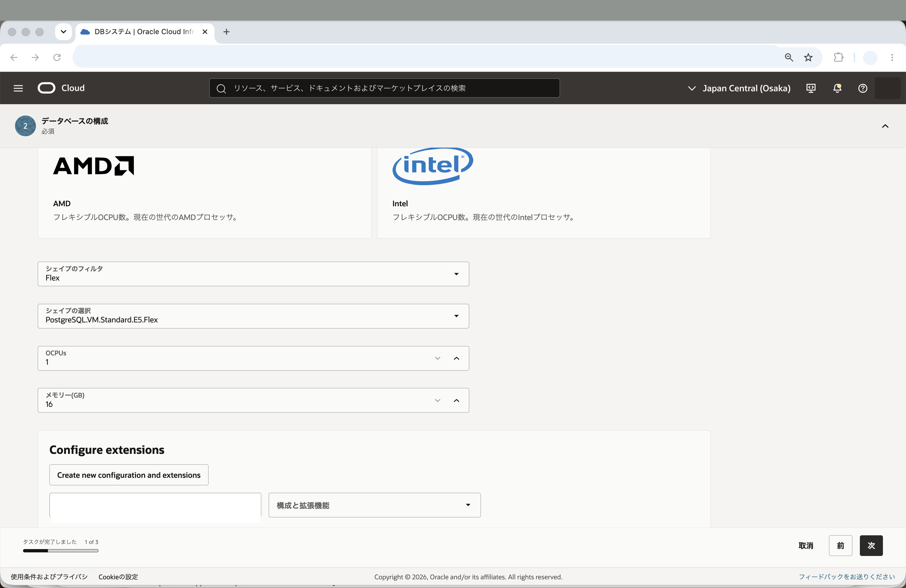This screenshot has height=588, width=906.
Task: Click the 次 next button
Action: [871, 545]
